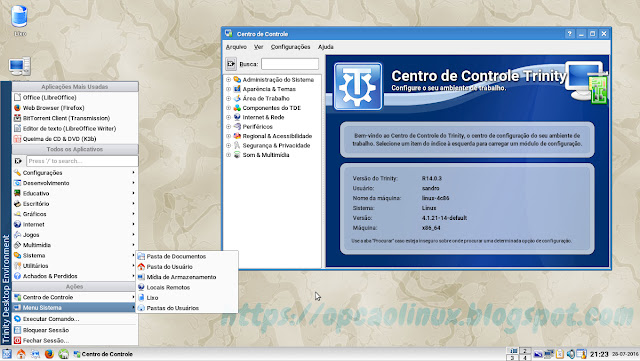
Task: Open the Desenvolvimento submenu
Action: tap(75, 183)
